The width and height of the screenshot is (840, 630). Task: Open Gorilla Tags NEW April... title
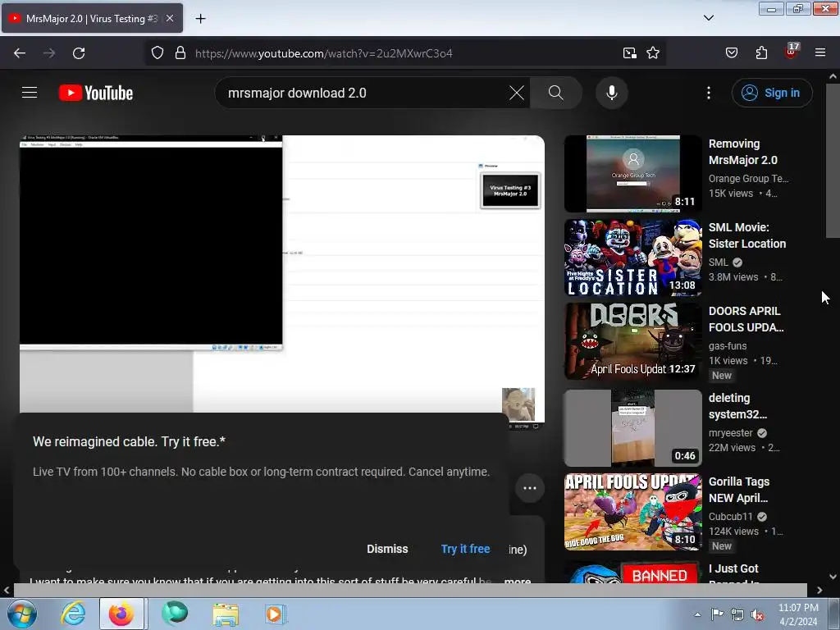pyautogui.click(x=739, y=490)
